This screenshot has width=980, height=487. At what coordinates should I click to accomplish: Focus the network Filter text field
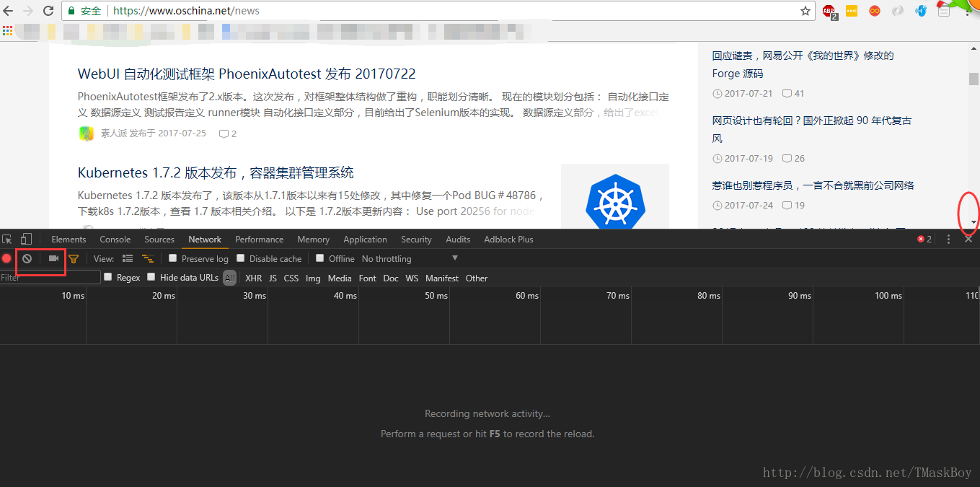[x=50, y=277]
